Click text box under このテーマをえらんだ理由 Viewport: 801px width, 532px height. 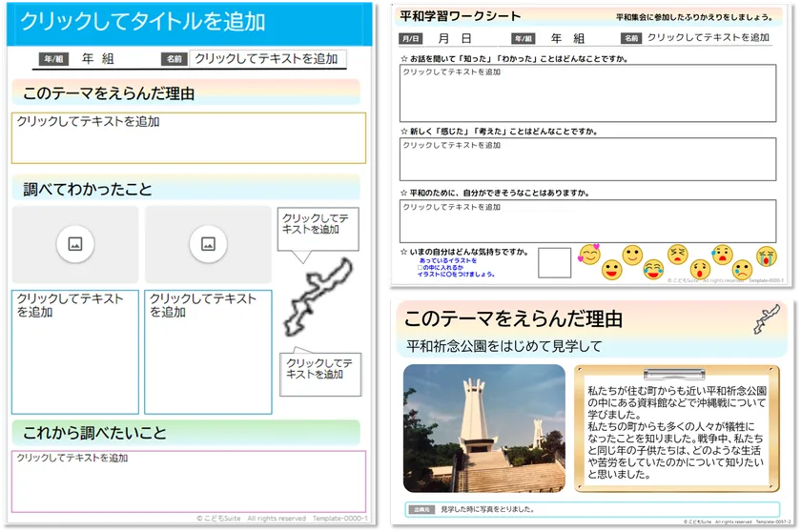click(188, 138)
